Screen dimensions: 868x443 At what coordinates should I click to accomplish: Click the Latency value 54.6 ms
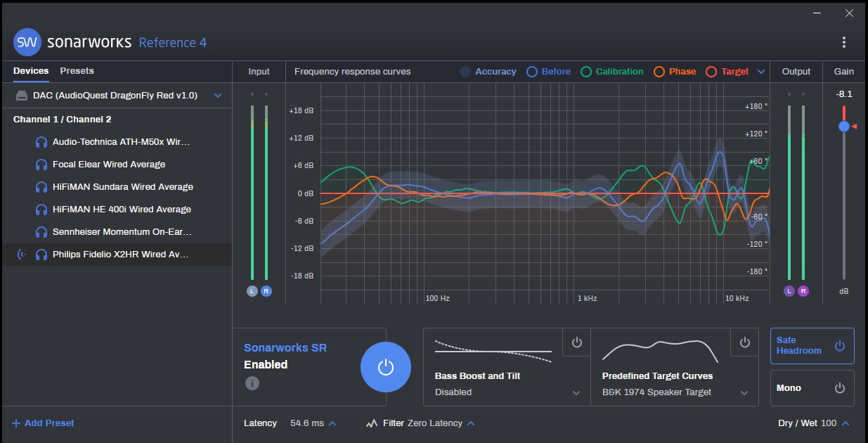[x=307, y=423]
